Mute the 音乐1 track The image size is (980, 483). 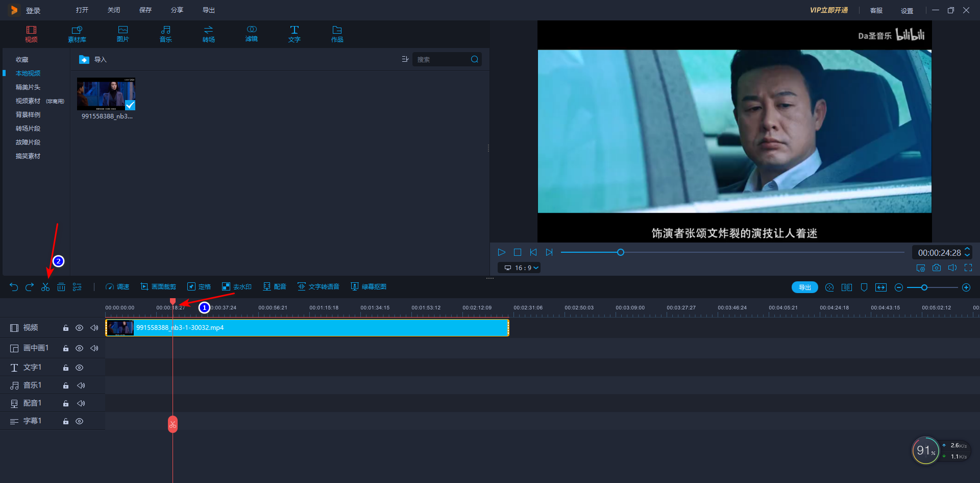click(x=81, y=385)
